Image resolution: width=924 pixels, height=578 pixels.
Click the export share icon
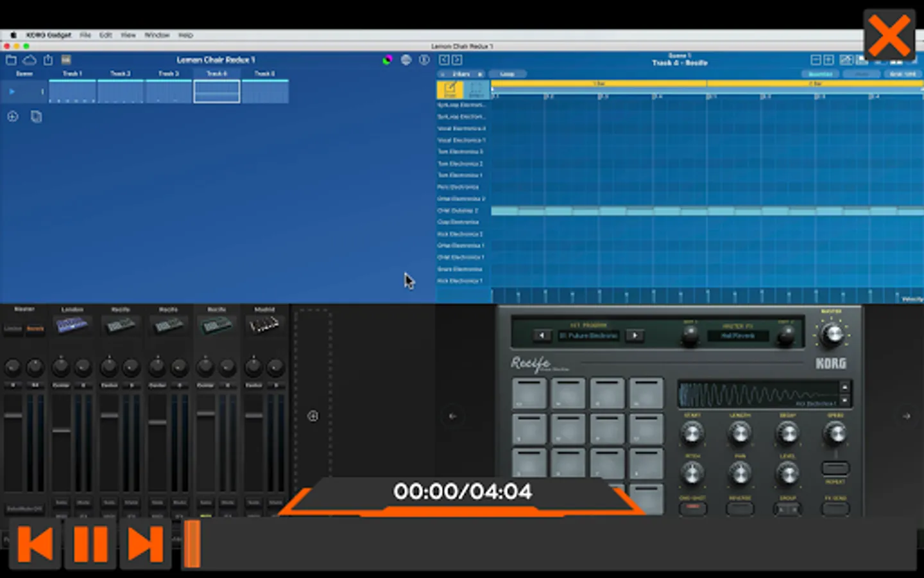(x=48, y=60)
